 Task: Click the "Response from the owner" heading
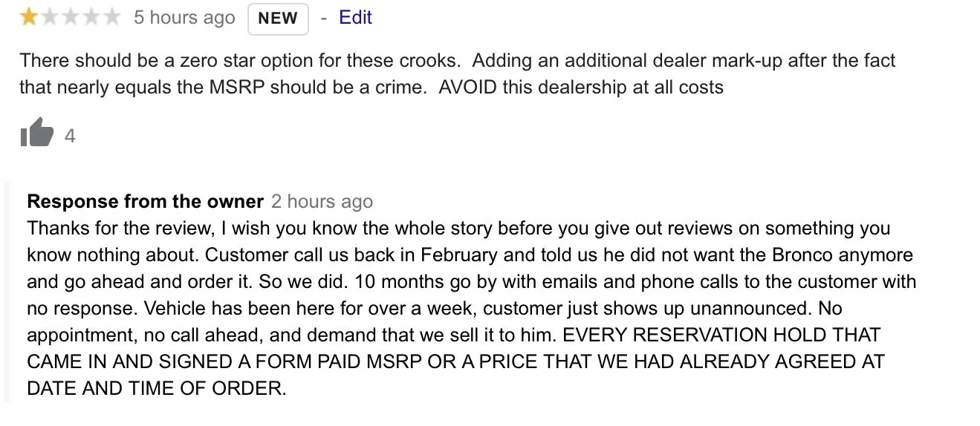(x=146, y=201)
